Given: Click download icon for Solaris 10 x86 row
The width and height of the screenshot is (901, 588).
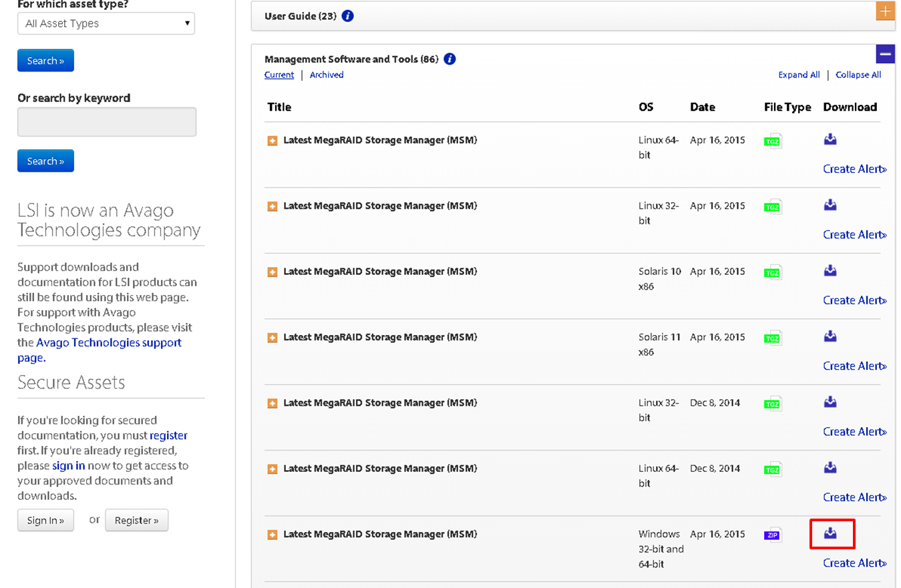Looking at the screenshot, I should coord(830,270).
